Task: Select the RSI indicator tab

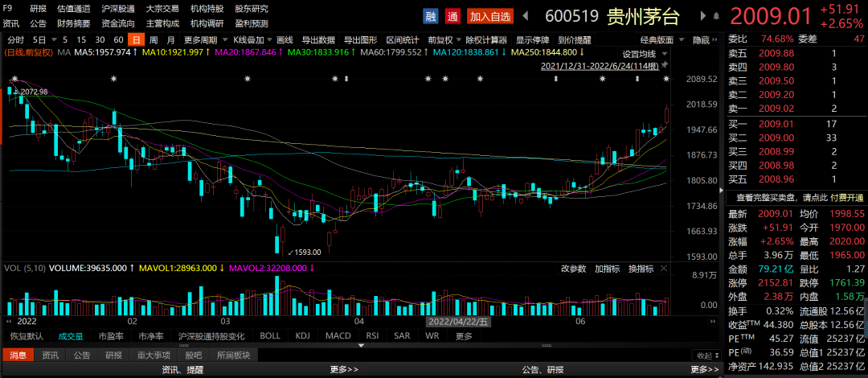Action: 372,336
